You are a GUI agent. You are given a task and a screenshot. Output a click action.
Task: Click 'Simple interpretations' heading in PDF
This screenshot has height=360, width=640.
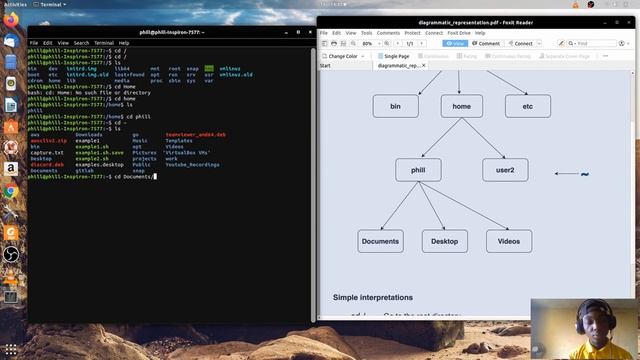[x=373, y=298]
